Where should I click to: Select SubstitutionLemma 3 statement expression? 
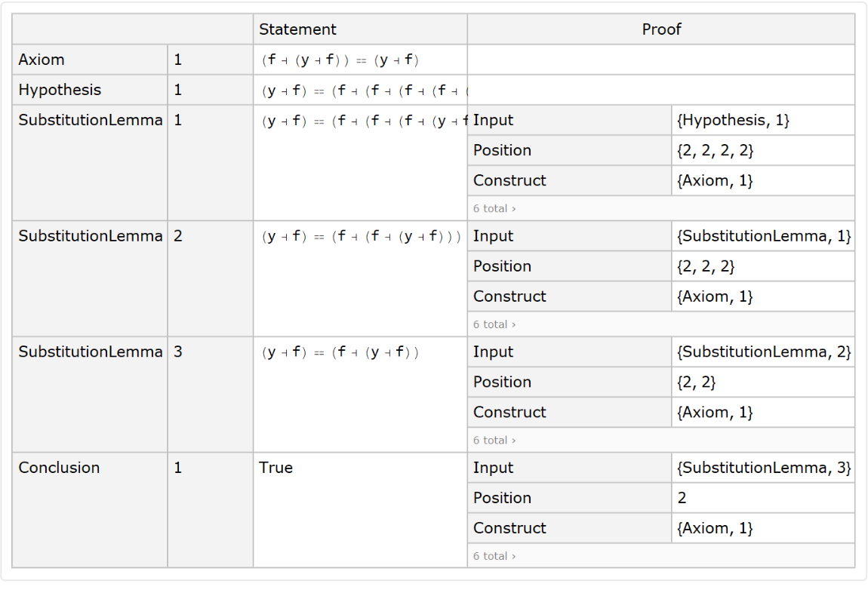tap(340, 352)
